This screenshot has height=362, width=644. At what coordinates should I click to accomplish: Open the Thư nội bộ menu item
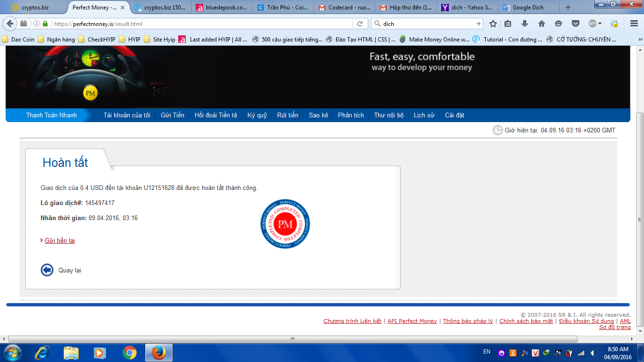pos(389,115)
